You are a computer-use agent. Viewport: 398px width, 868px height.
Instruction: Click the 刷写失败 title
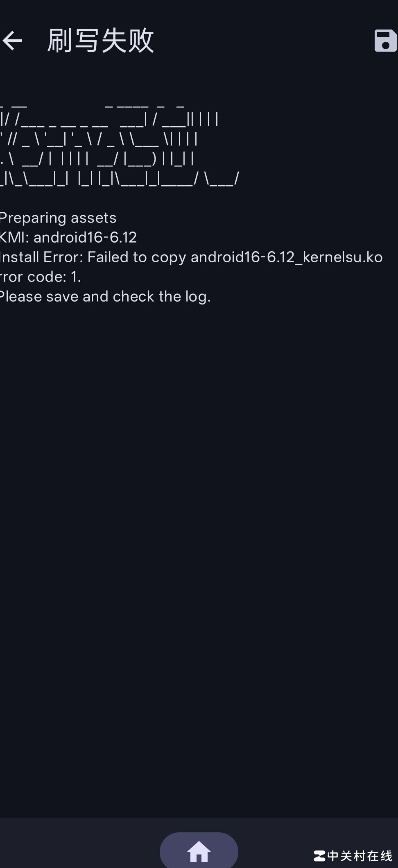[x=101, y=41]
